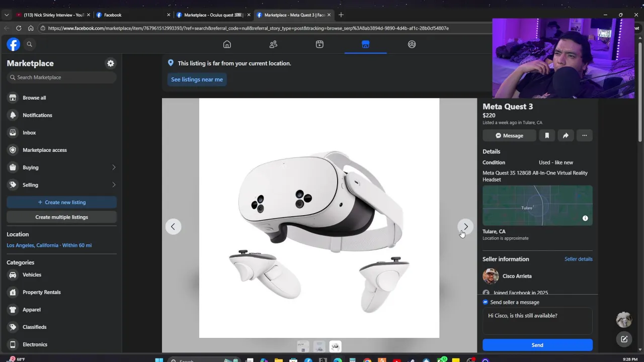The height and width of the screenshot is (362, 644).
Task: Open the Reels video icon in top navigation
Action: (319, 44)
